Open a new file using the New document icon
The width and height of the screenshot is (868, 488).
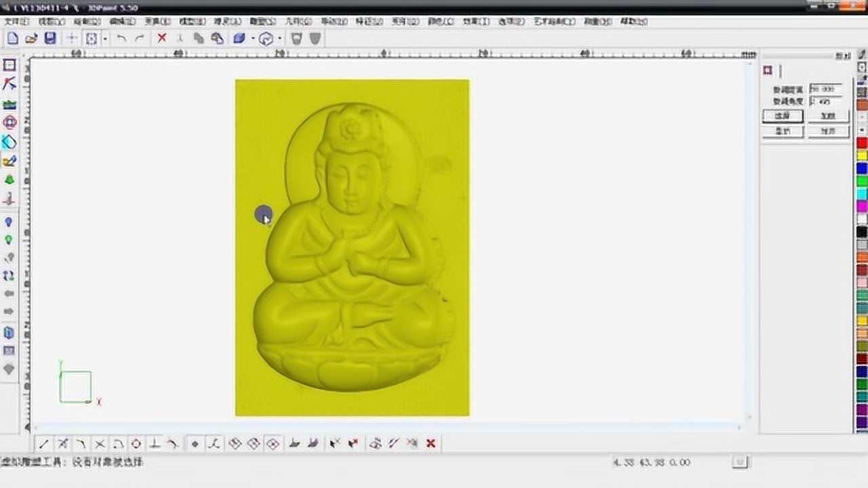click(x=12, y=39)
